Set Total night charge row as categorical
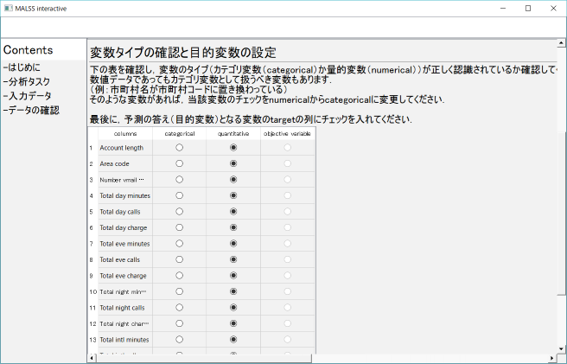This screenshot has width=567, height=364. click(x=179, y=324)
